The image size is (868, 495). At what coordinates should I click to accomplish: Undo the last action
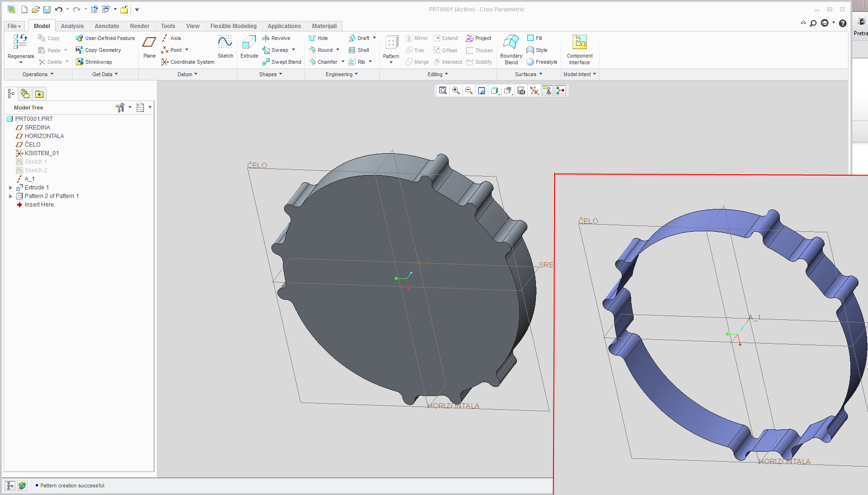click(59, 10)
